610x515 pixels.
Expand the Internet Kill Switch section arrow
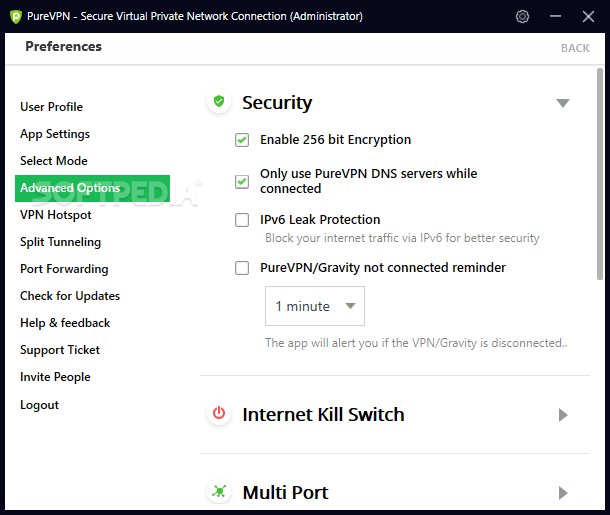click(563, 415)
